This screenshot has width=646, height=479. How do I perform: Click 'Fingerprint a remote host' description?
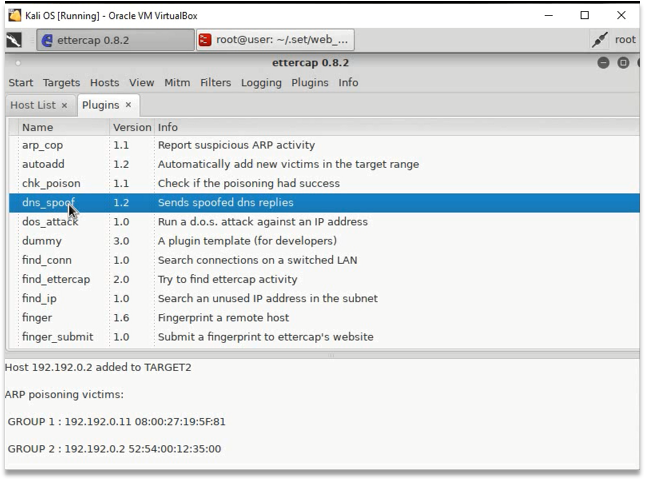click(x=223, y=318)
